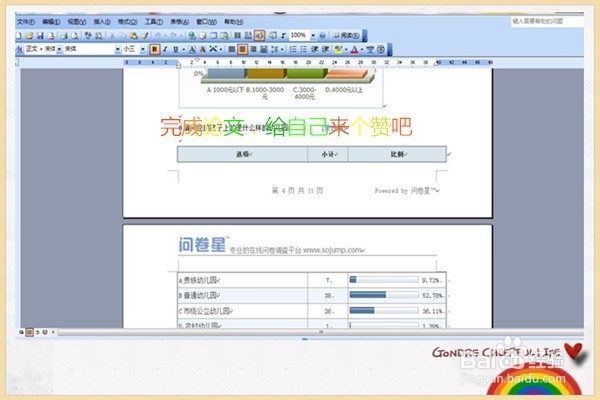Click the Open file folder icon
This screenshot has height=400, width=600.
click(x=29, y=36)
